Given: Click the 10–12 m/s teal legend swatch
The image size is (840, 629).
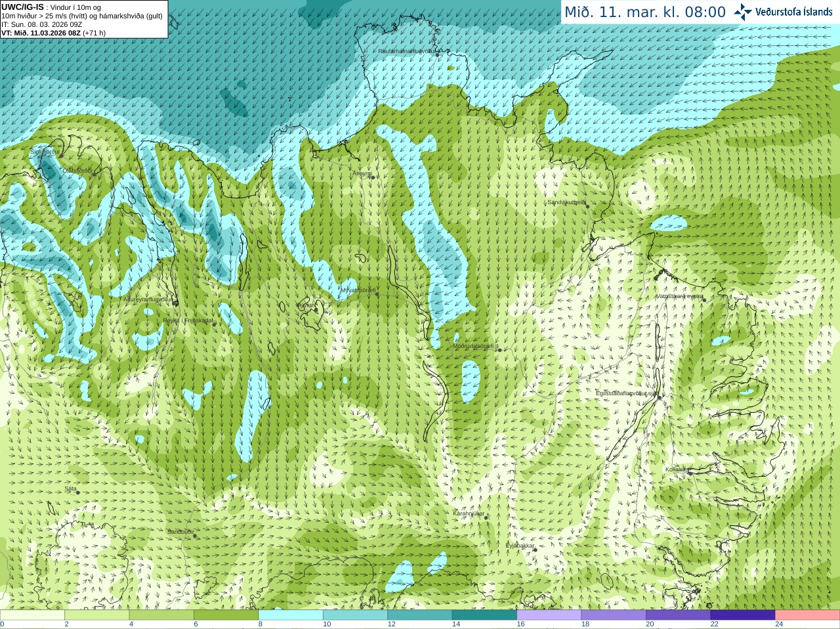Looking at the screenshot, I should coord(355,615).
